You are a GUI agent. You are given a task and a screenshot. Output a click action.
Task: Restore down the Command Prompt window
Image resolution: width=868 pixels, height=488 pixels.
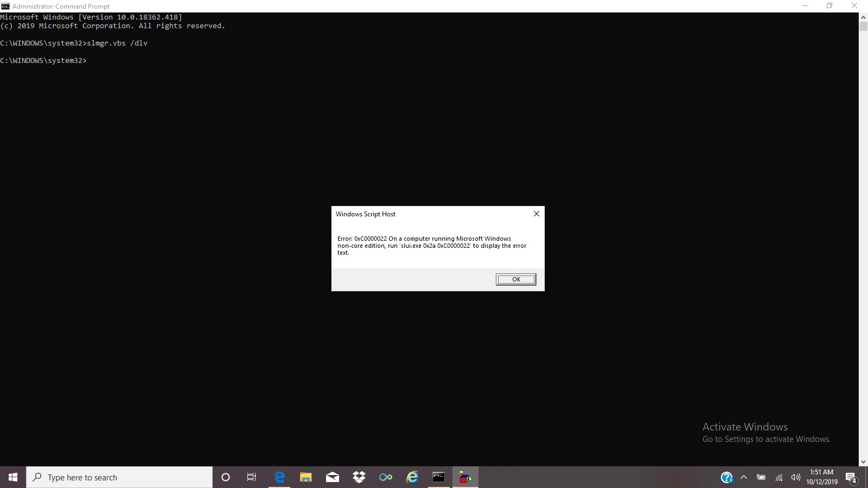[829, 6]
